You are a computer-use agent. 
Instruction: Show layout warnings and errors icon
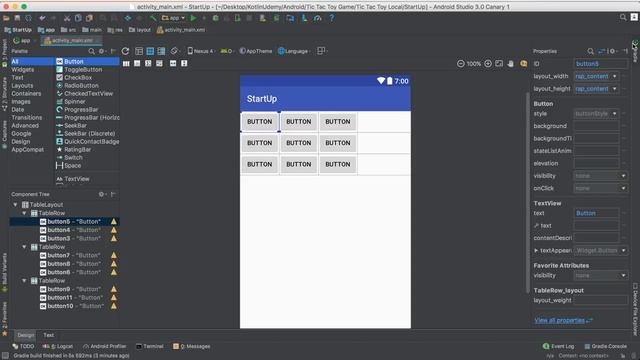point(523,64)
